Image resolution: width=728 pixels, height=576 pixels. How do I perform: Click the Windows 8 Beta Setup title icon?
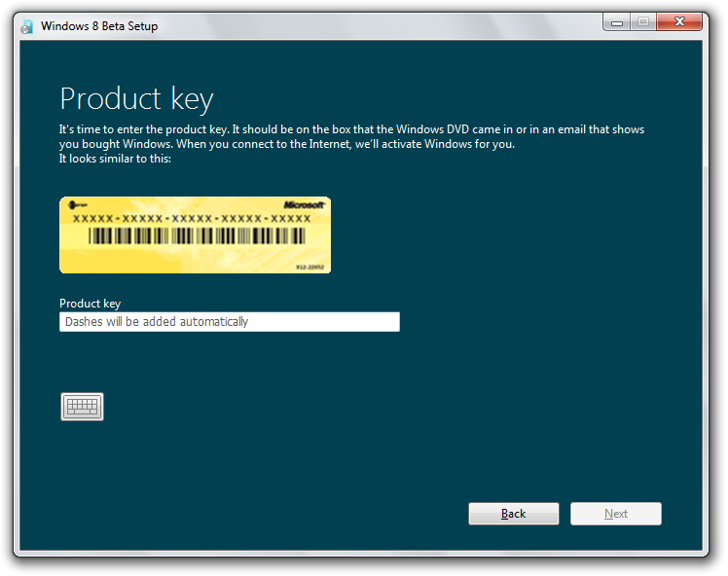[27, 26]
